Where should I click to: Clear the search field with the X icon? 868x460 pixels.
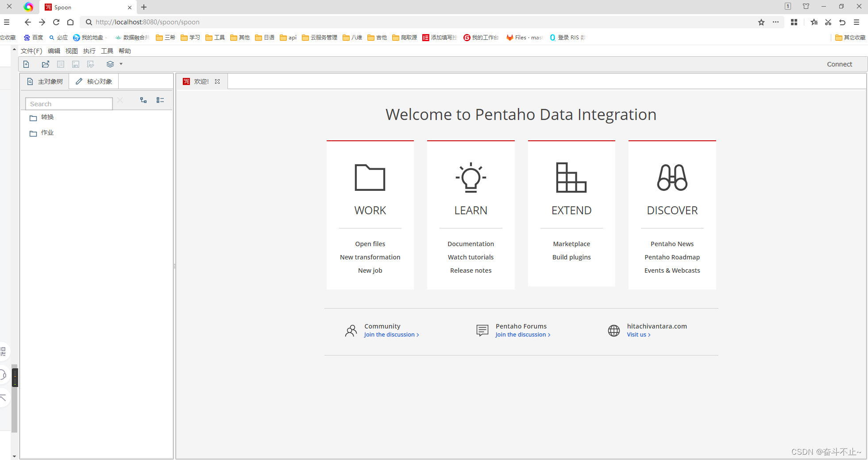pyautogui.click(x=120, y=100)
